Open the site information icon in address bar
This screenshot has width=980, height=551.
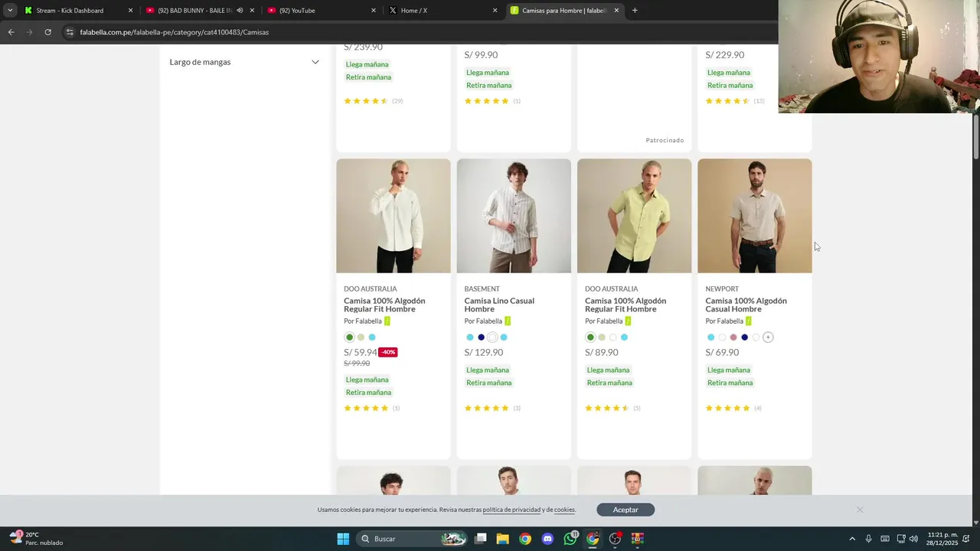coord(70,32)
